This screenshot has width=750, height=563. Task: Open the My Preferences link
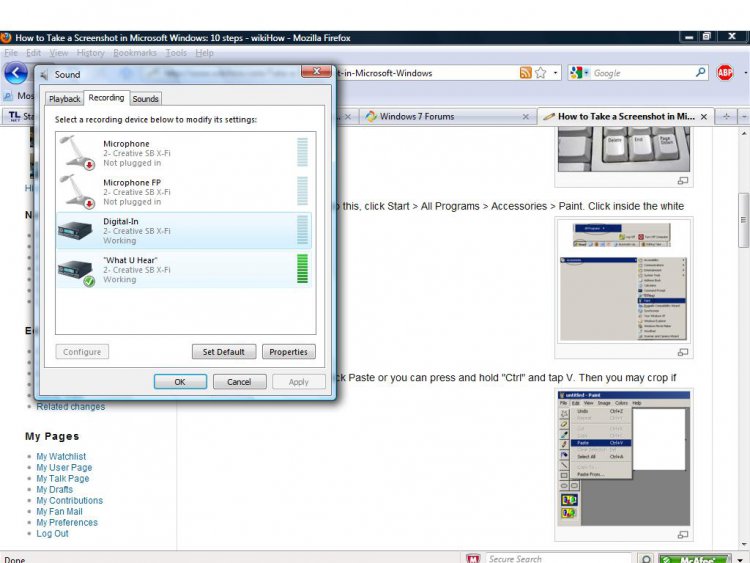pos(67,522)
